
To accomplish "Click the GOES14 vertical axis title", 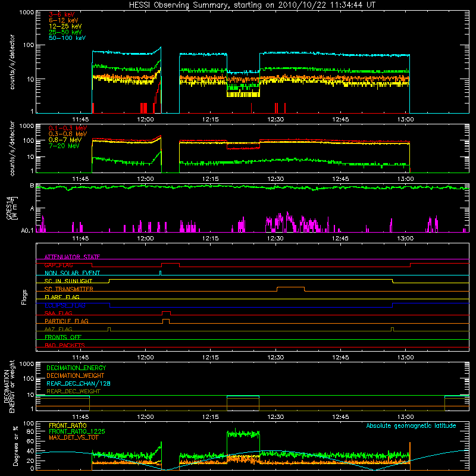I will tap(12, 208).
